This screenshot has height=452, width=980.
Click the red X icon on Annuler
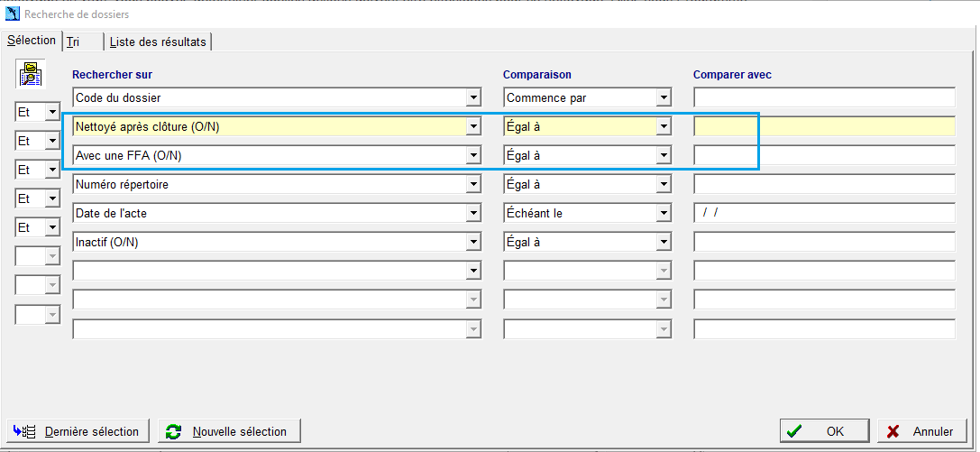click(893, 431)
